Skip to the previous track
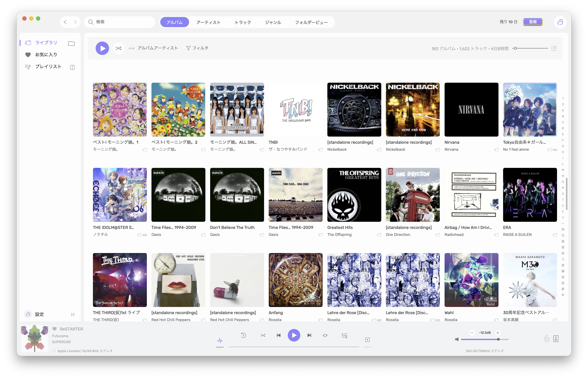588x378 pixels. click(279, 335)
